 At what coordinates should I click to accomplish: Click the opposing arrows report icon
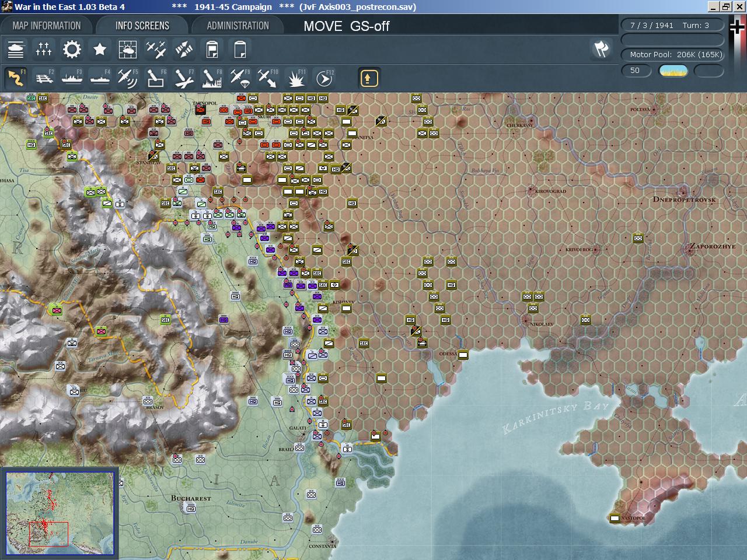[184, 50]
